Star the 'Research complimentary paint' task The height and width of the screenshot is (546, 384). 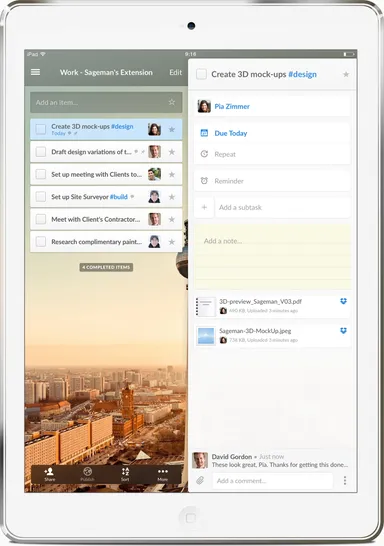(172, 242)
